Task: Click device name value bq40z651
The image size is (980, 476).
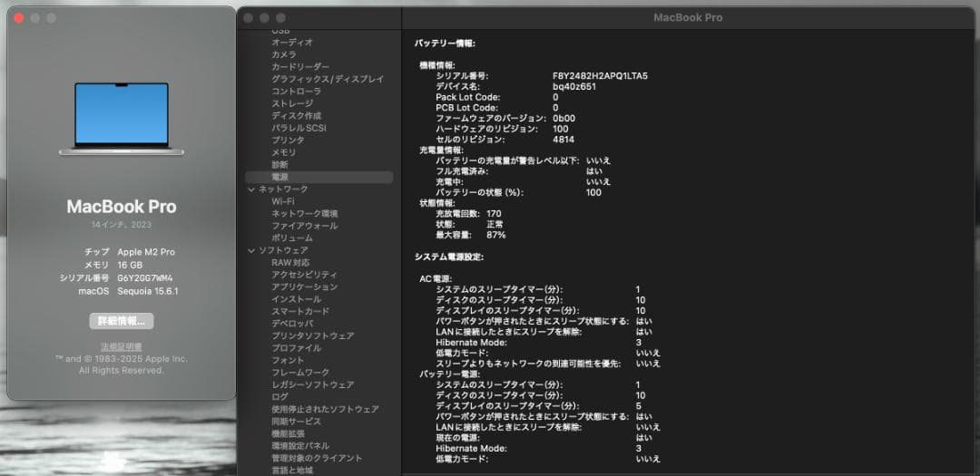Action: point(573,87)
